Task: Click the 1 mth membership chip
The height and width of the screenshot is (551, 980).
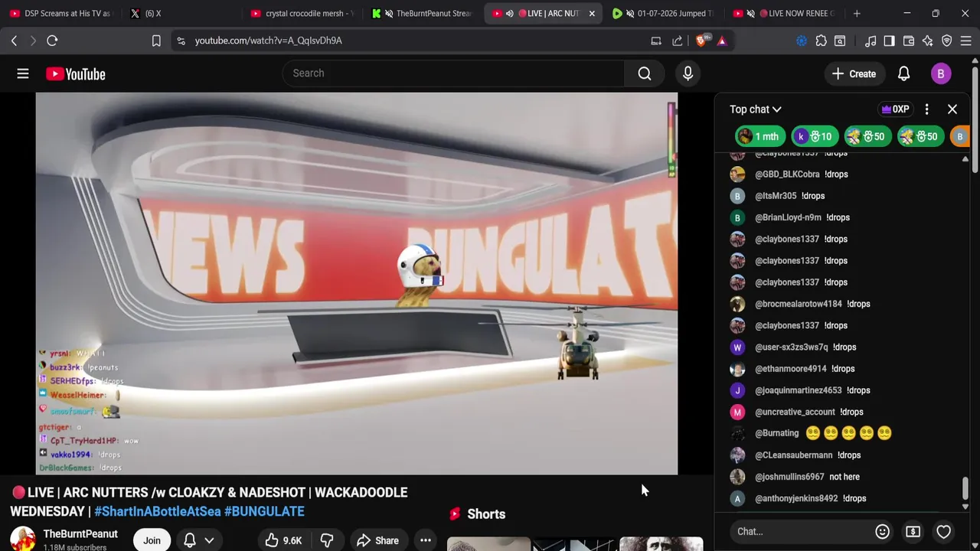Action: [759, 136]
